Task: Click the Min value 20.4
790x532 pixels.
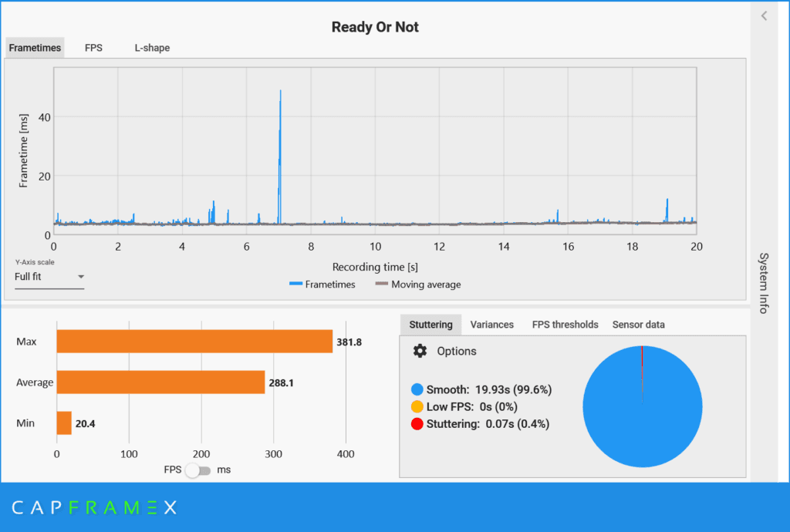Action: tap(85, 424)
